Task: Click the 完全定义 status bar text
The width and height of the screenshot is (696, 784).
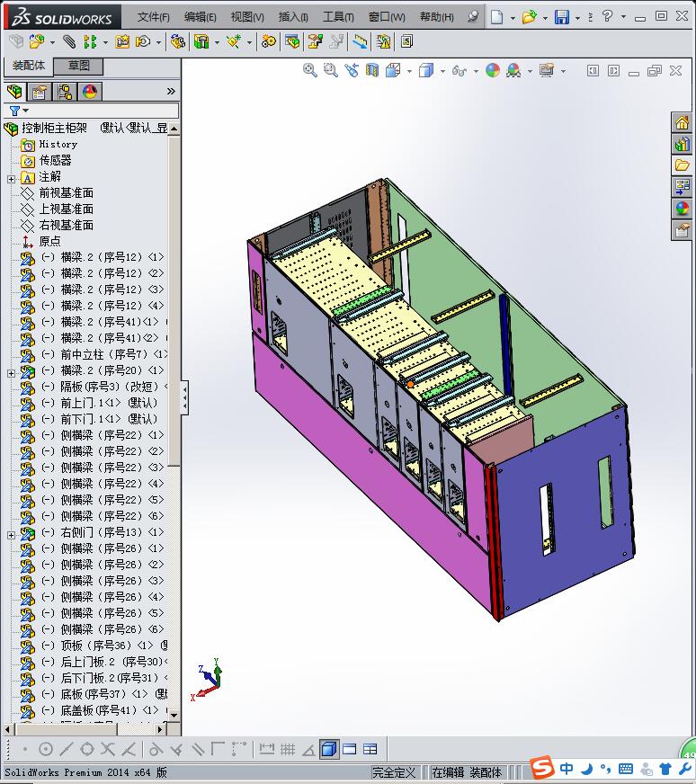Action: tap(394, 772)
